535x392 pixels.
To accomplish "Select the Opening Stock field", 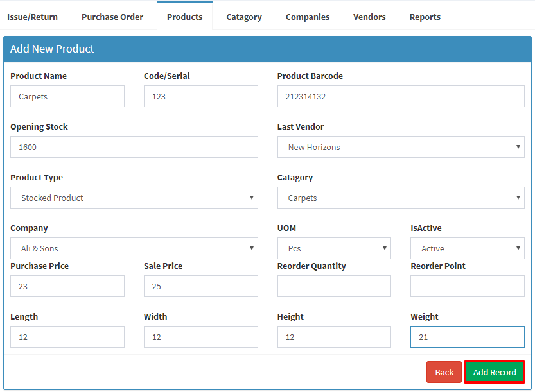I will pos(134,147).
